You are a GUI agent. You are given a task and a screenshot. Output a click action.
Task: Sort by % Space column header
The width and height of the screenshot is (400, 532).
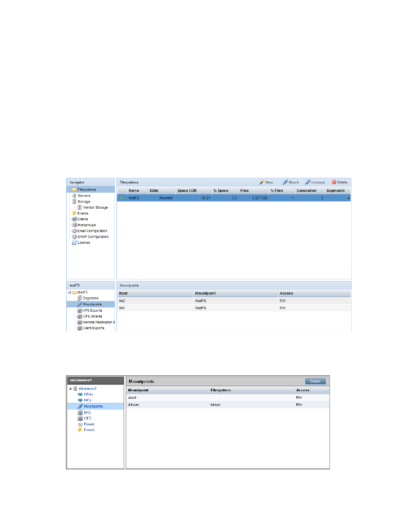(225, 191)
